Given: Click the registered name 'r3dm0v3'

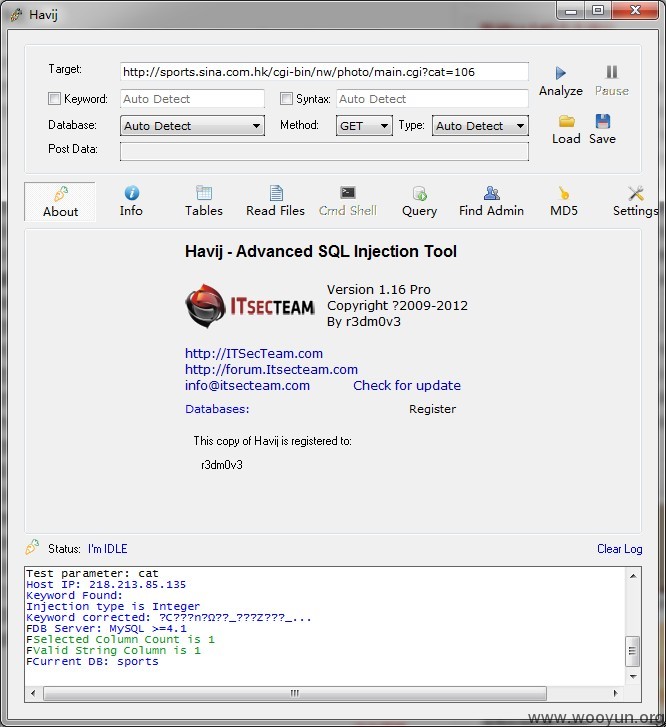Looking at the screenshot, I should pyautogui.click(x=222, y=465).
